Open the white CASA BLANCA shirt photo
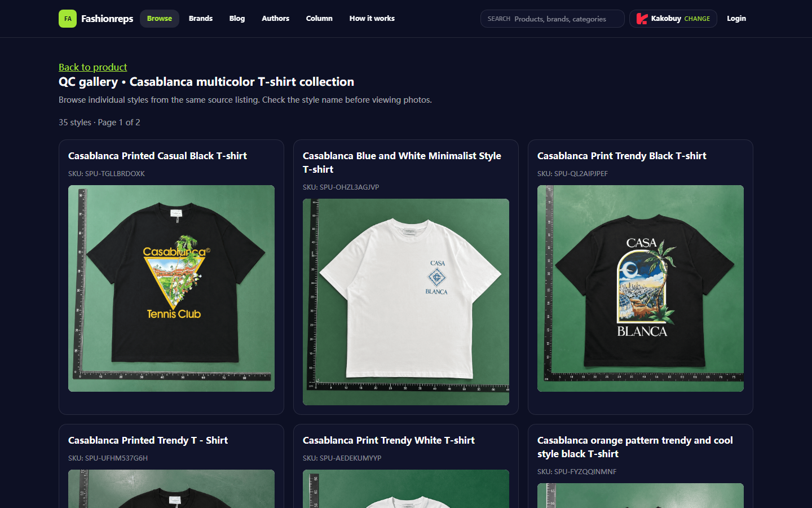 click(406, 302)
